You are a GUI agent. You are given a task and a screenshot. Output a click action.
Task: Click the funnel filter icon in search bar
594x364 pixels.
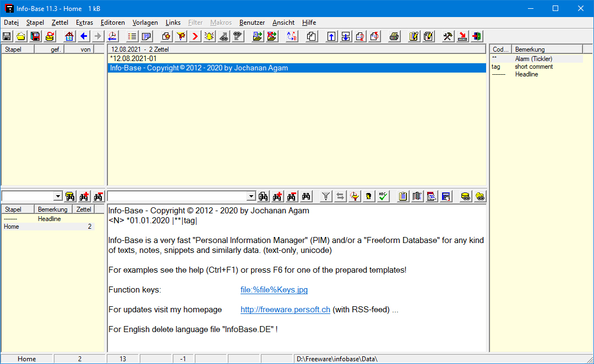point(325,196)
